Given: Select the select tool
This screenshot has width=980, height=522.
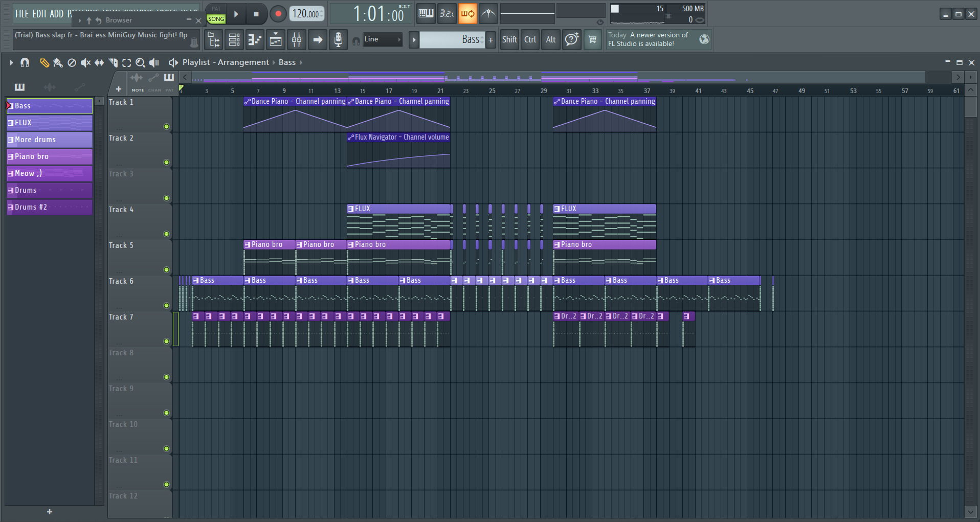Looking at the screenshot, I should (126, 62).
